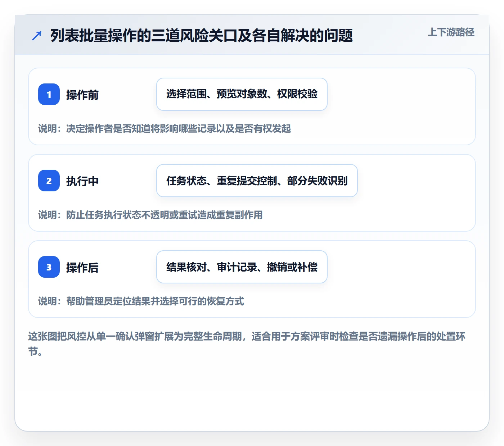Screen dimensions: 504x446
Task: Select the 执行中 step label
Action: click(82, 181)
